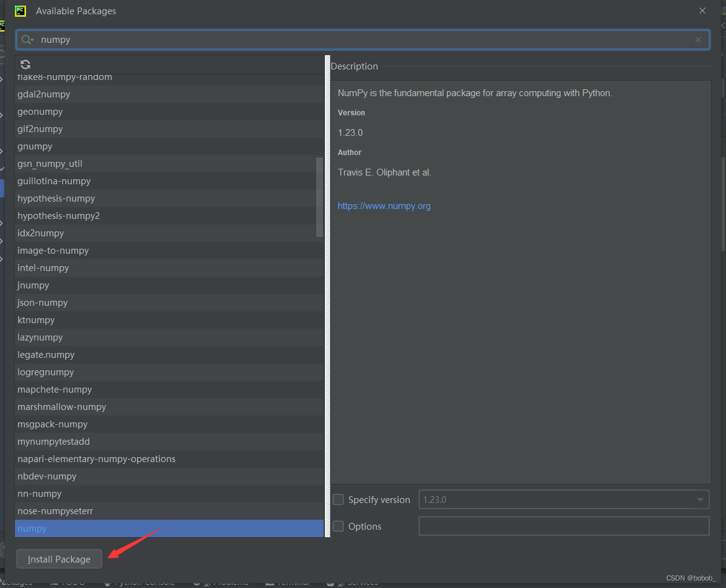Click the author Travis E. Oliphant text
Viewport: 726px width, 588px height.
point(384,172)
